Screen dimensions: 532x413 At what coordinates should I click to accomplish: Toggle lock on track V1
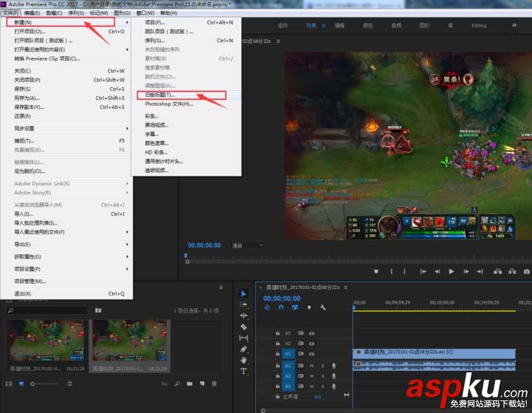278,354
